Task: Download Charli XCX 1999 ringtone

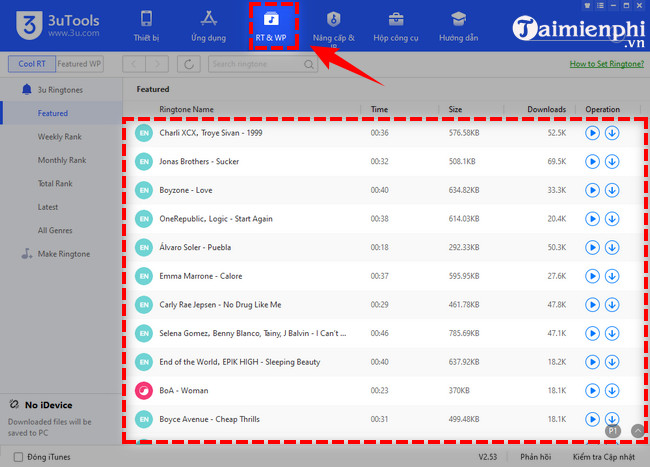Action: coord(612,133)
